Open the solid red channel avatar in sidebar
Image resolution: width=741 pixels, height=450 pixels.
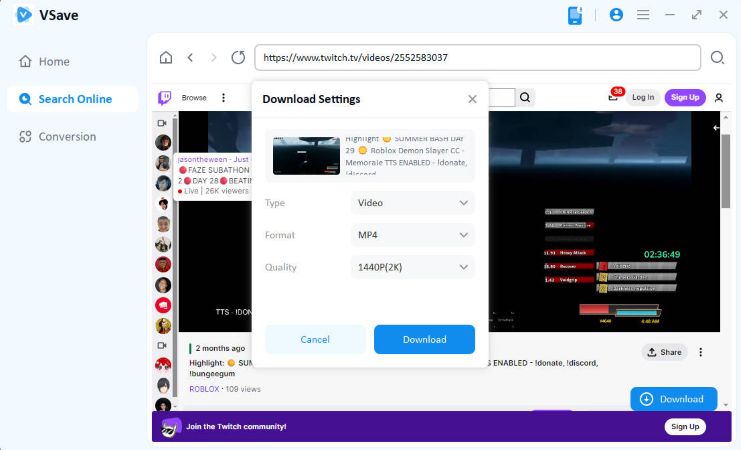pos(163,265)
